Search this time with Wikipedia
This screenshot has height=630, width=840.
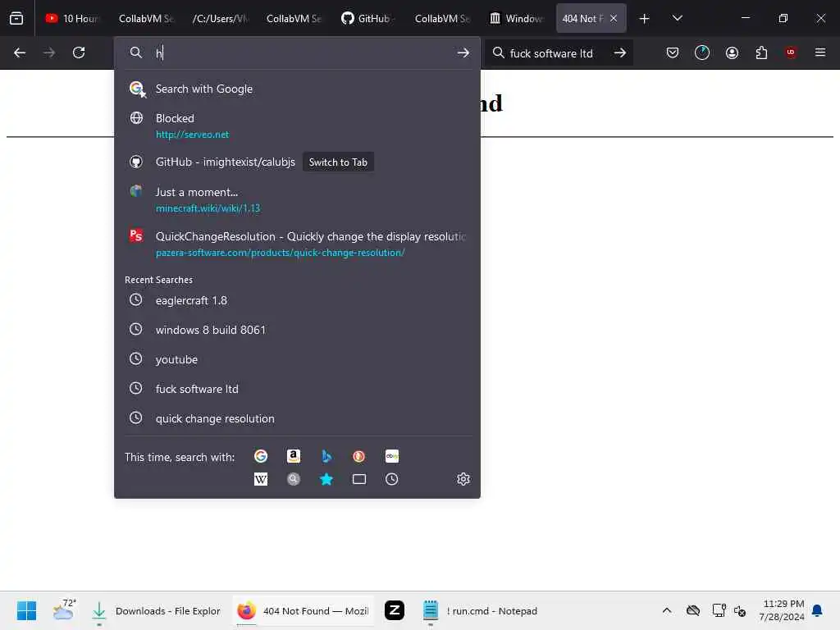point(261,479)
